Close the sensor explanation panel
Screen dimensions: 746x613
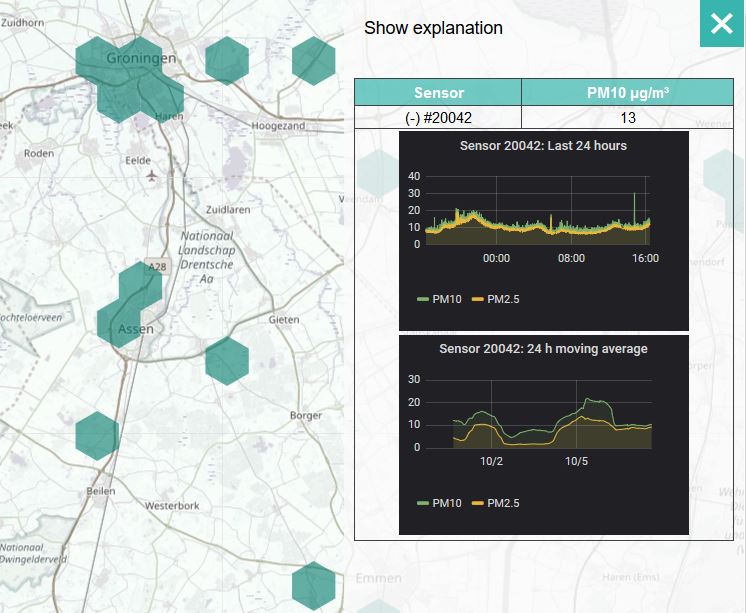[722, 23]
